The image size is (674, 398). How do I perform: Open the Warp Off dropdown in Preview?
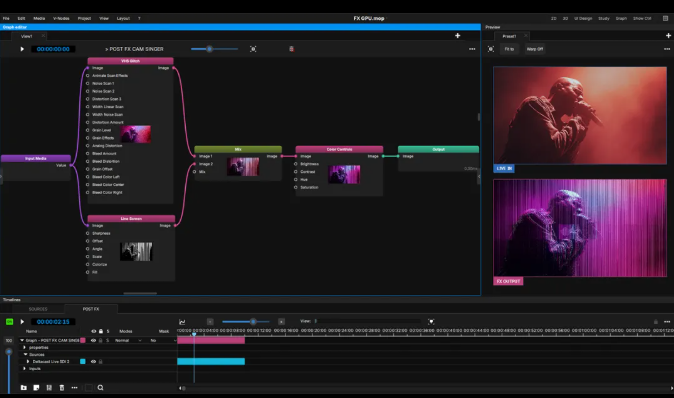click(535, 49)
